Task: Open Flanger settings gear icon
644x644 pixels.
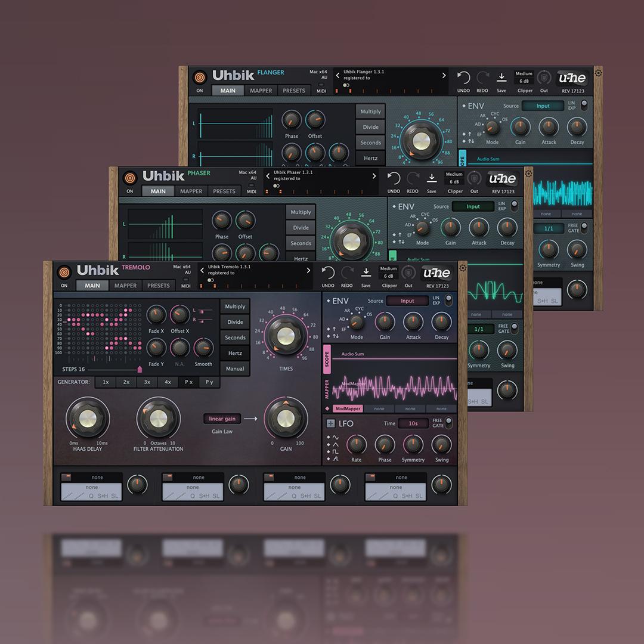Action: pos(599,73)
